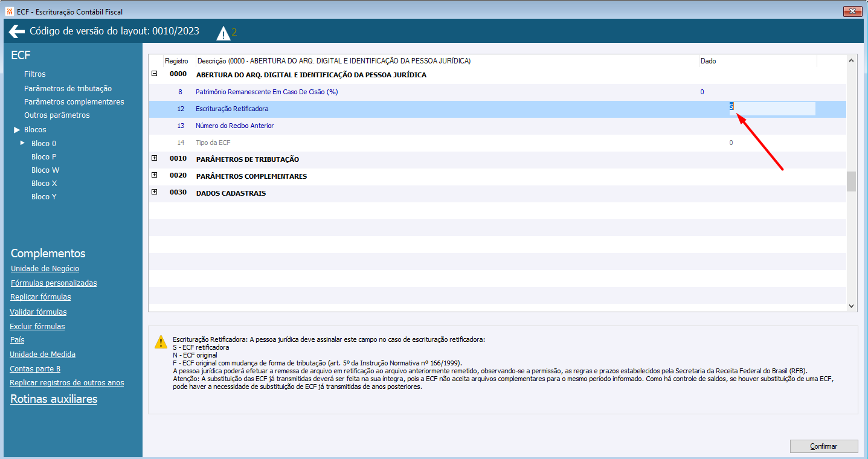Open the Unidade de Medida link

tap(42, 355)
